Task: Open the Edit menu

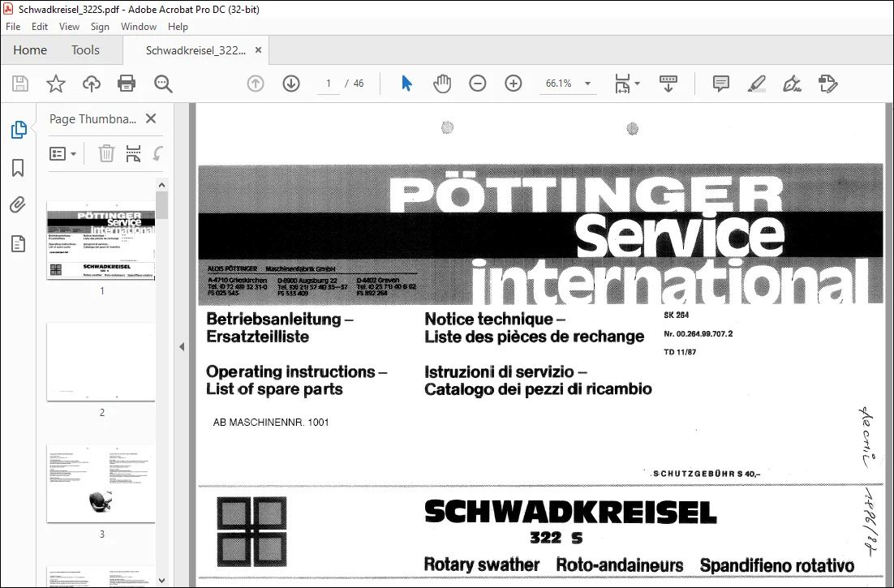Action: (39, 27)
